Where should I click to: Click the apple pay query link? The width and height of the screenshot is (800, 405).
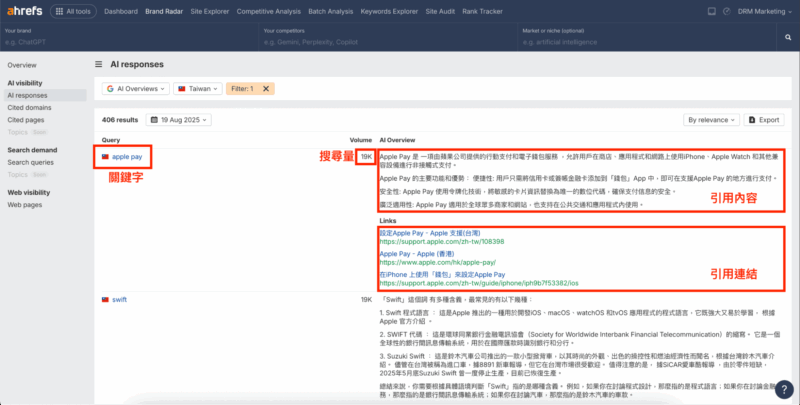tap(127, 157)
